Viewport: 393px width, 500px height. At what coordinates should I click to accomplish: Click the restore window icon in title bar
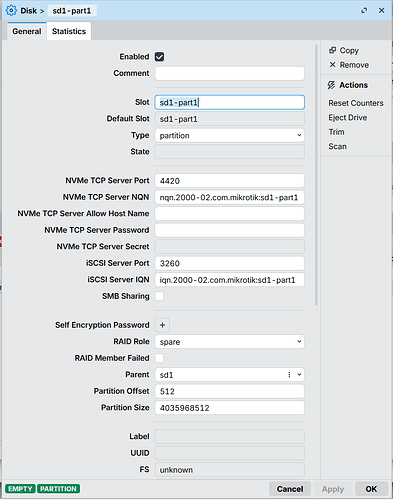[x=364, y=11]
